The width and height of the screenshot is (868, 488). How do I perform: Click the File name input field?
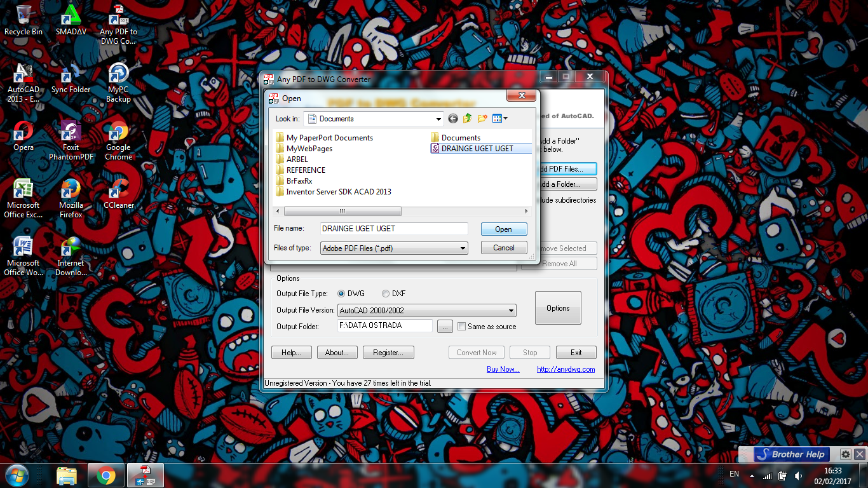click(x=394, y=228)
